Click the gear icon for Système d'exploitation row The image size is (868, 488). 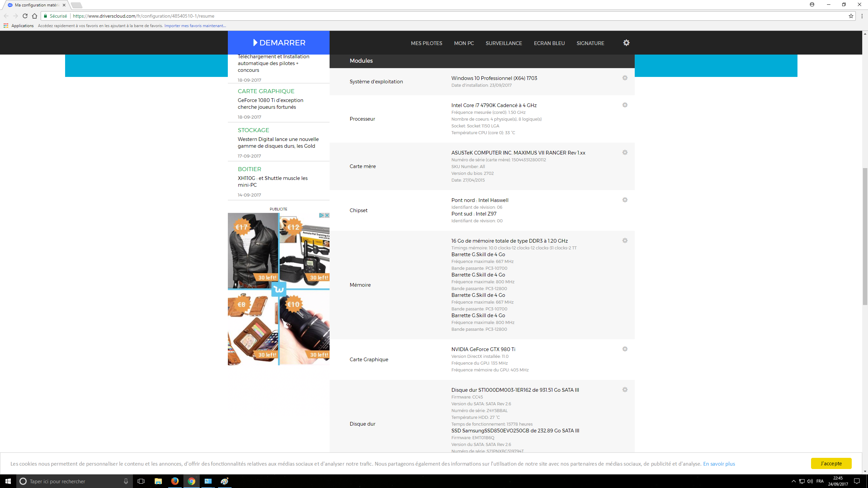coord(625,78)
